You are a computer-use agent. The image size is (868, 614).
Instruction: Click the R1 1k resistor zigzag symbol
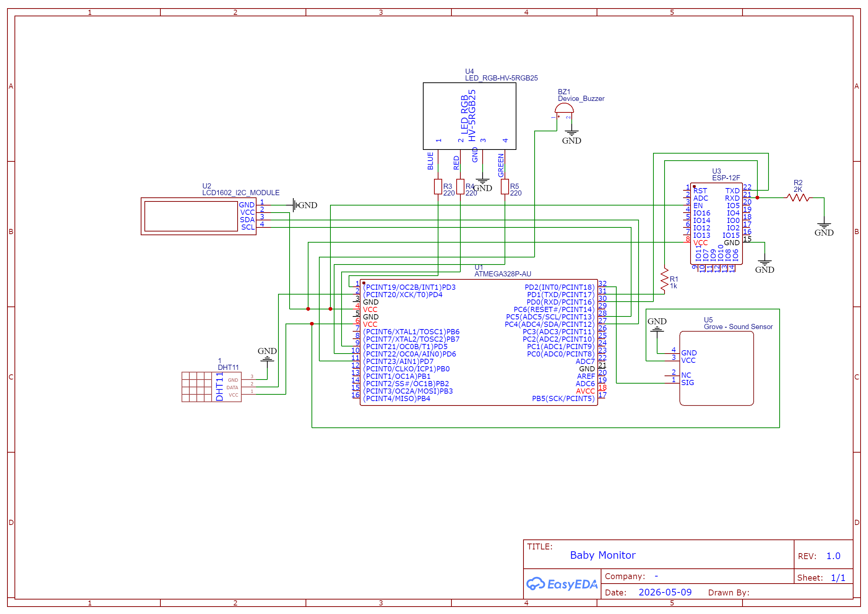pos(664,280)
